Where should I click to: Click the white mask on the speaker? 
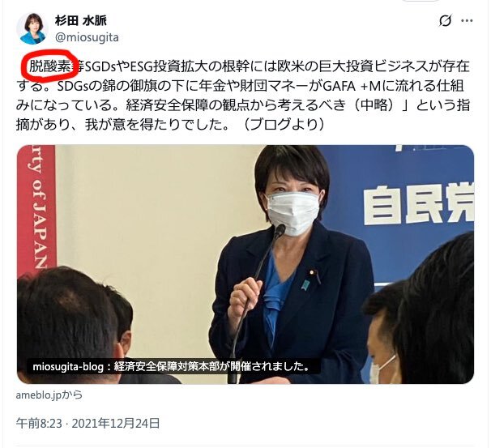click(293, 213)
